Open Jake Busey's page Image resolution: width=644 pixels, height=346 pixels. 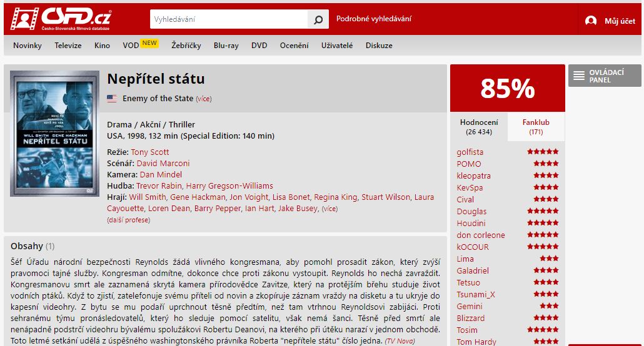[x=298, y=209]
